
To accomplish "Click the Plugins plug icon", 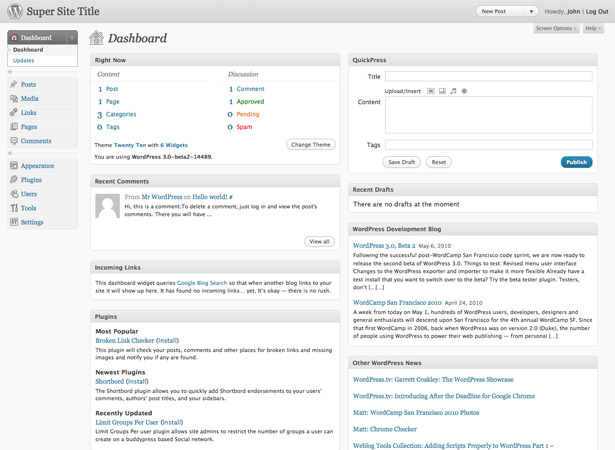I will (x=14, y=179).
